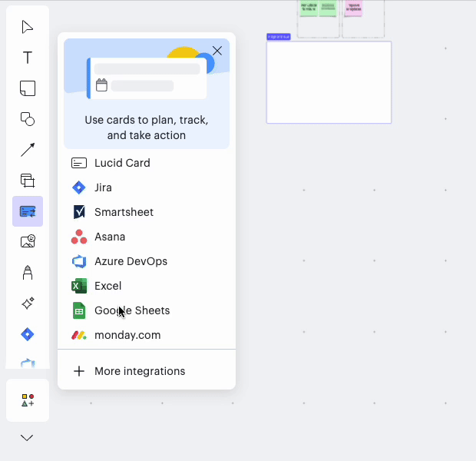This screenshot has height=461, width=476.
Task: Click the Lucid Card icon
Action: (79, 163)
